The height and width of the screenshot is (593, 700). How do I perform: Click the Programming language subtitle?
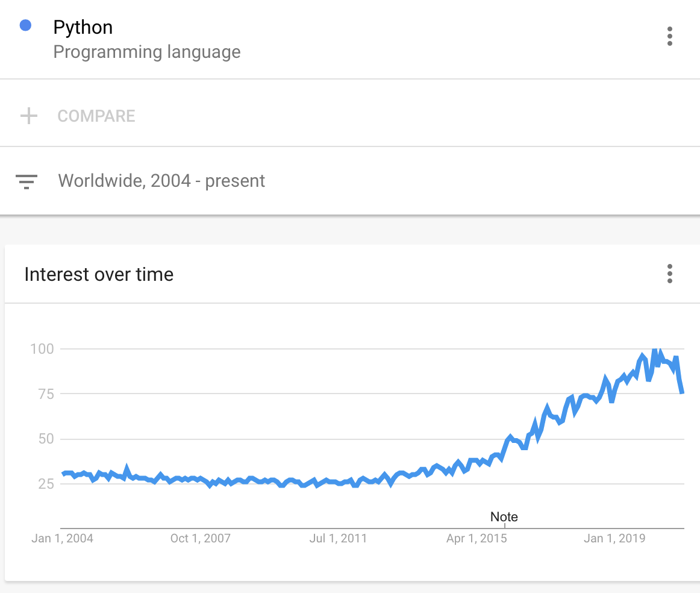point(147,52)
